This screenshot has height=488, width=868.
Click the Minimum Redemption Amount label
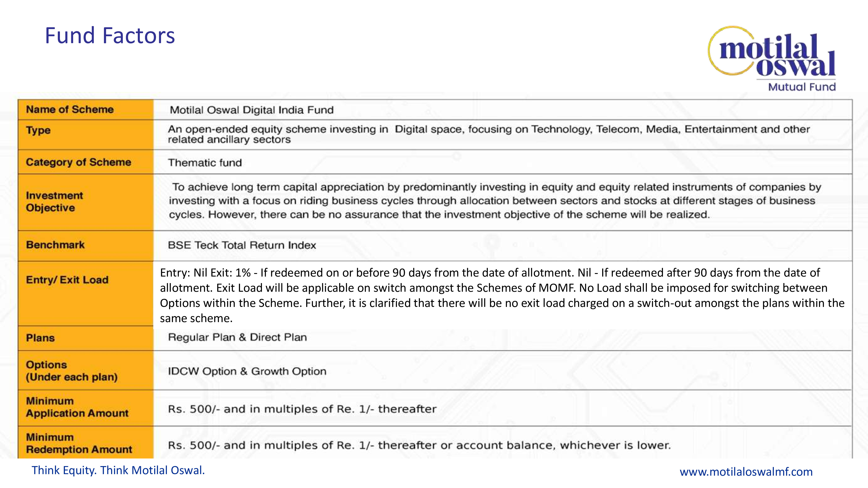click(79, 443)
